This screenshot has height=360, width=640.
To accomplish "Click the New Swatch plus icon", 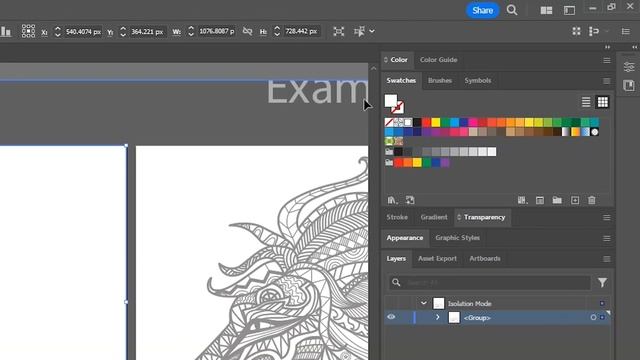I will [x=575, y=200].
